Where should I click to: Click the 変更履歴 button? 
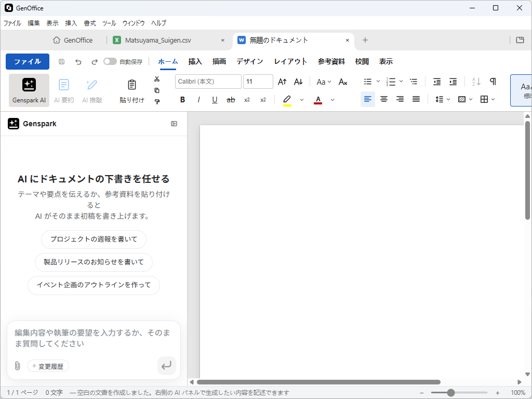point(48,366)
